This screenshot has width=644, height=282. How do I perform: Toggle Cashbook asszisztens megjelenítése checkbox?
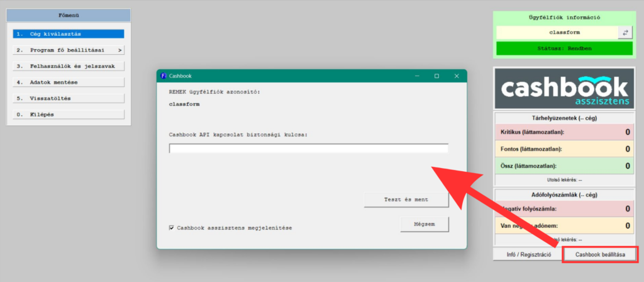coord(172,228)
